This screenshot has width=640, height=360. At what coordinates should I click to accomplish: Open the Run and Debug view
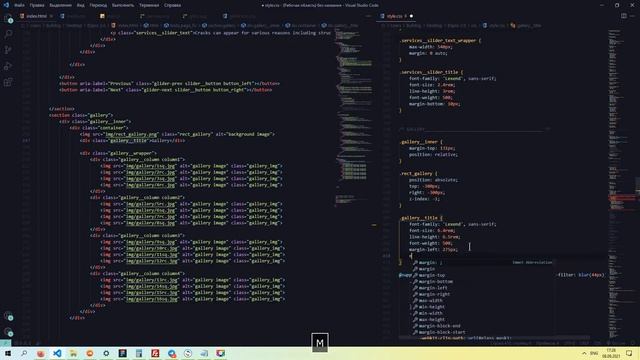pos(8,66)
